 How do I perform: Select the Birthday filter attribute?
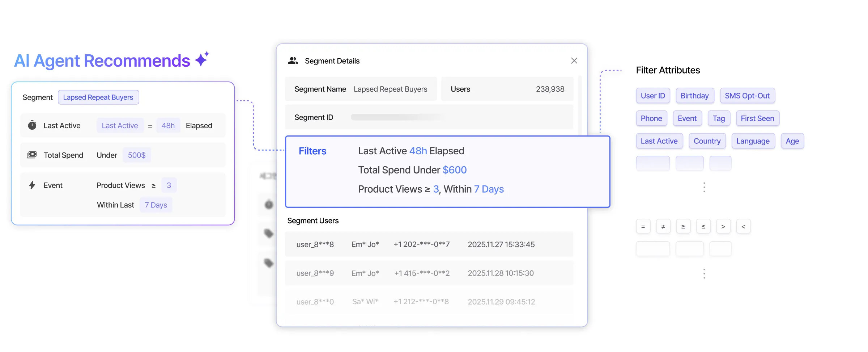click(695, 96)
